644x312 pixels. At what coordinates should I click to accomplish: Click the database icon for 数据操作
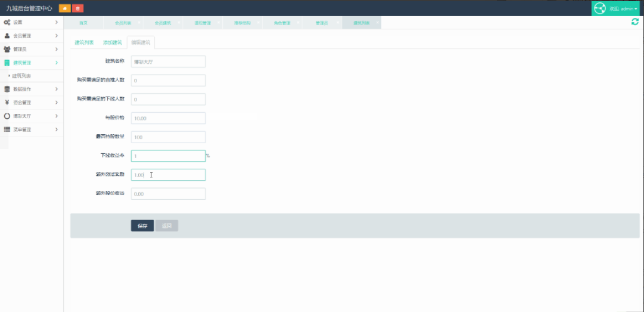(7, 89)
